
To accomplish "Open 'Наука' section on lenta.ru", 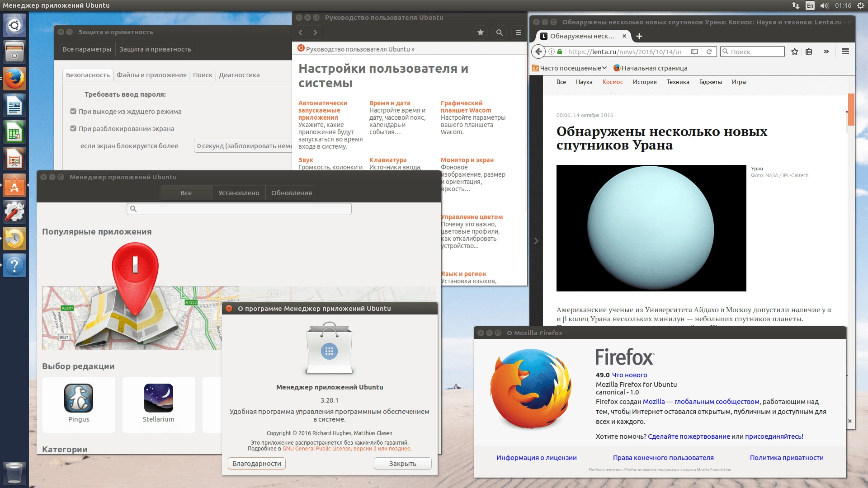I will coord(584,82).
